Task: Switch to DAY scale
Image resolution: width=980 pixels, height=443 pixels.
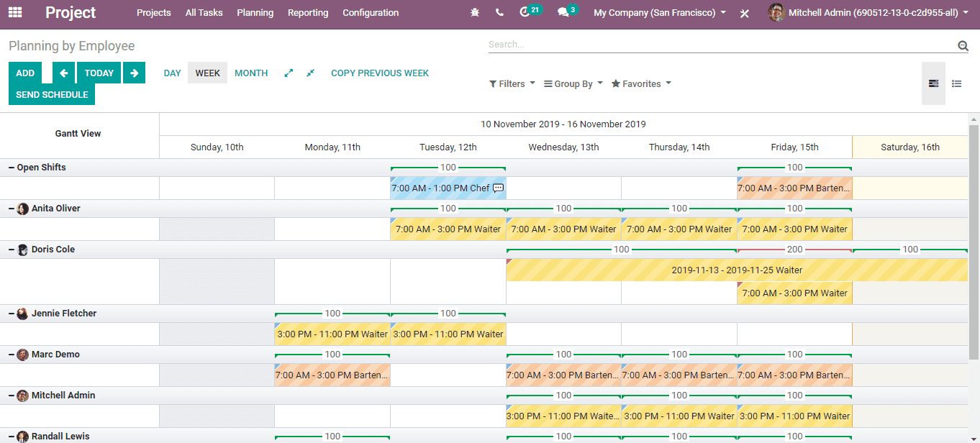Action: [173, 73]
